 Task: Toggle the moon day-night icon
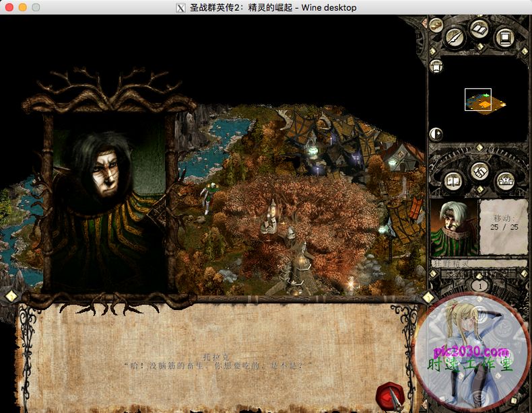436,134
